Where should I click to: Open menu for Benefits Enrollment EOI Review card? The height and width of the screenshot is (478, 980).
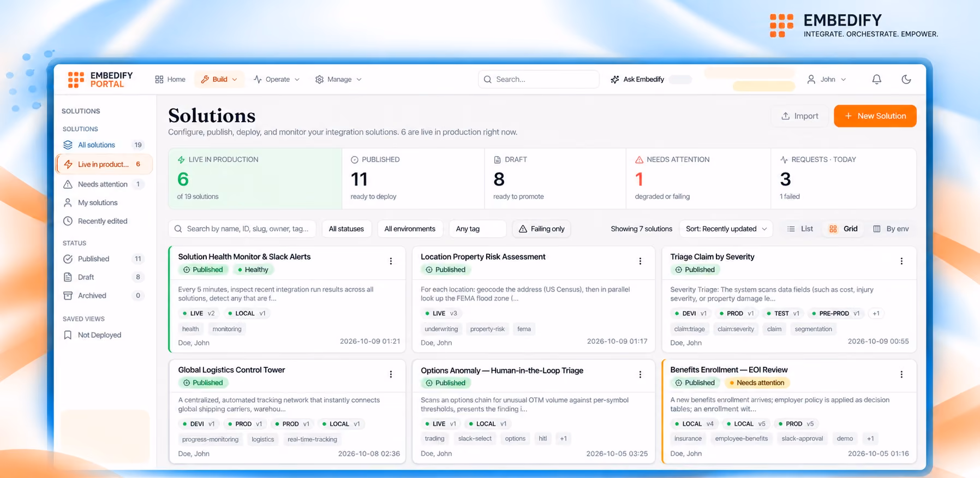pyautogui.click(x=901, y=374)
